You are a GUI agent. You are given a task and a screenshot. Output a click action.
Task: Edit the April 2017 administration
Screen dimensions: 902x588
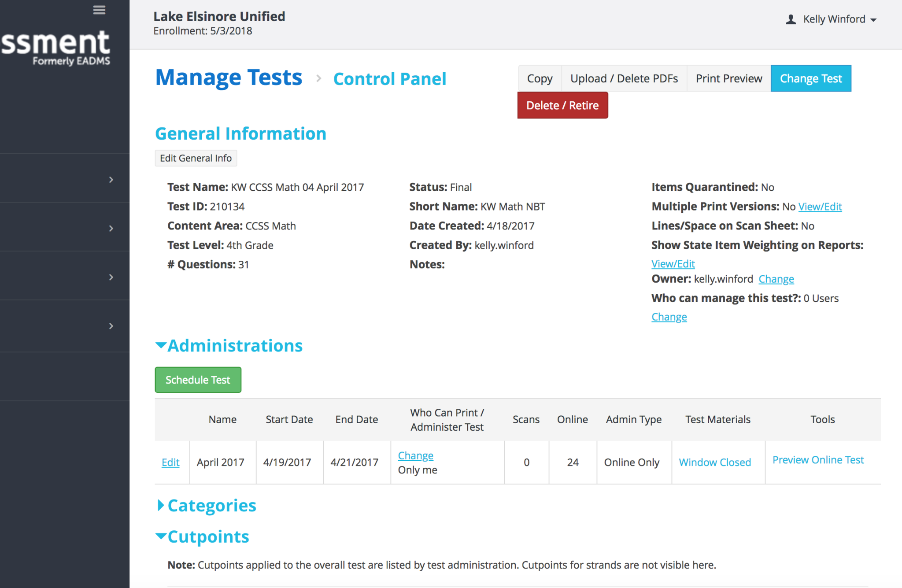tap(170, 462)
